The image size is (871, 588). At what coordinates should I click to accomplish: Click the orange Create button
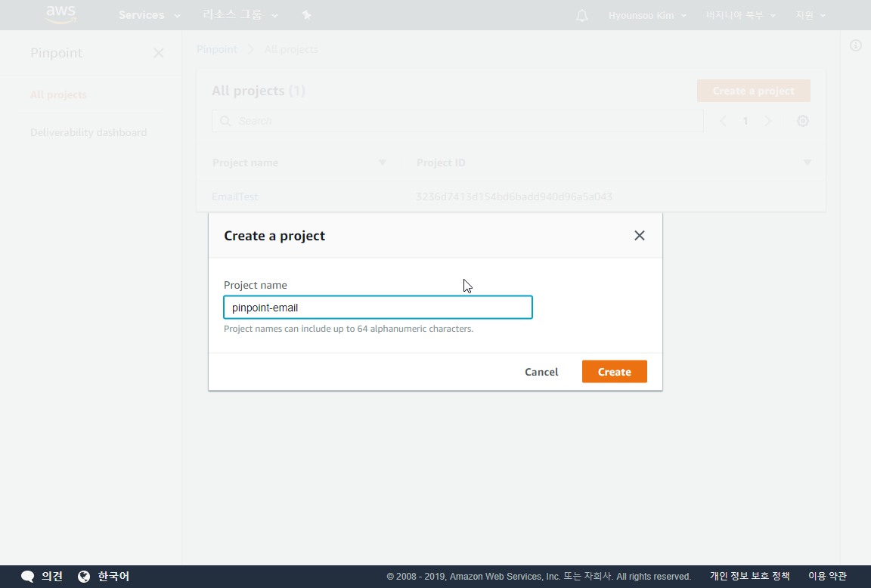coord(615,371)
